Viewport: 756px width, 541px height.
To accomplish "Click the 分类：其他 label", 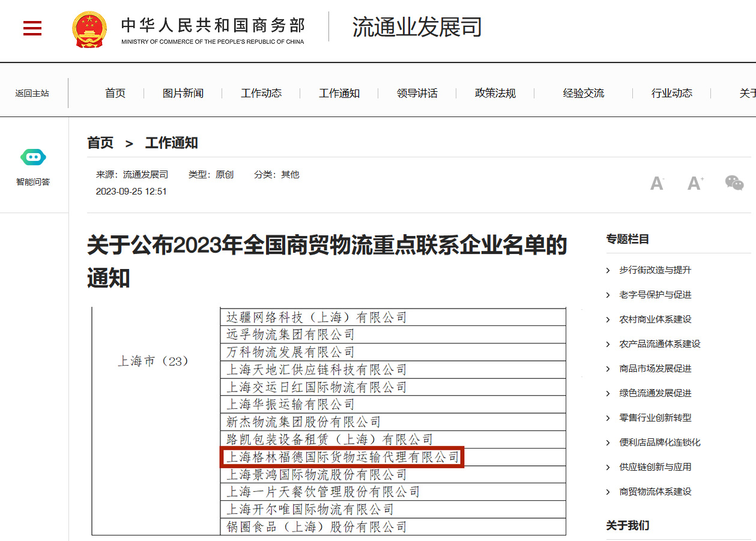I will pyautogui.click(x=276, y=175).
